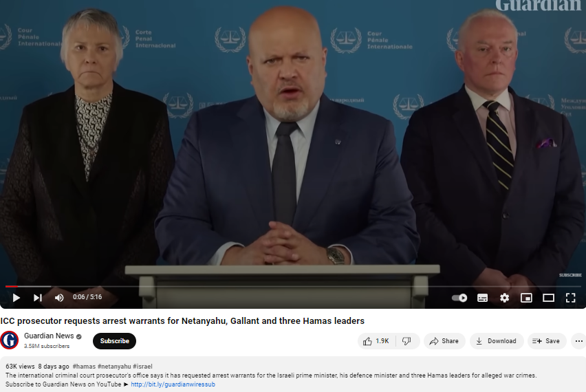Play the ICC prosecutor video
This screenshot has height=392, width=586.
(x=16, y=298)
